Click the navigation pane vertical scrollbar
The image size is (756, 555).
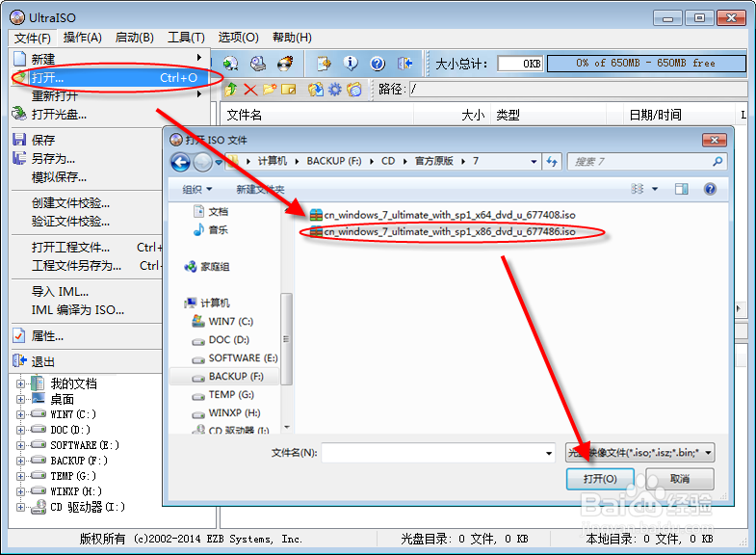pyautogui.click(x=286, y=339)
